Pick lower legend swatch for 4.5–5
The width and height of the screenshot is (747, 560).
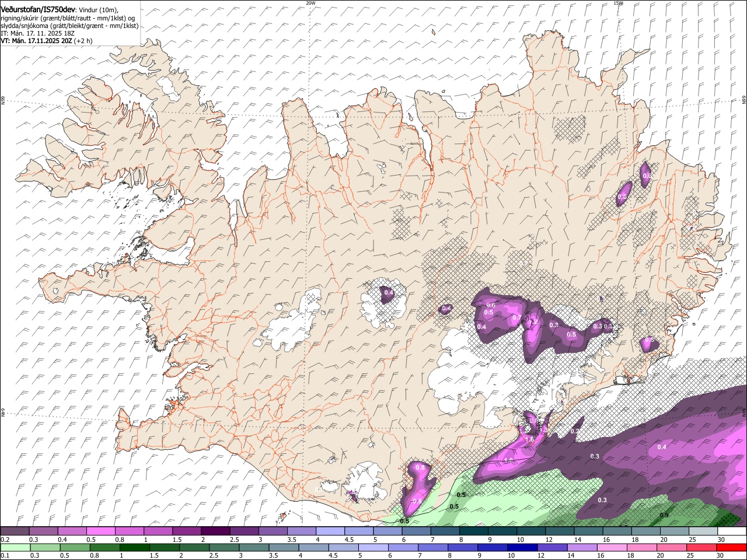point(344,548)
